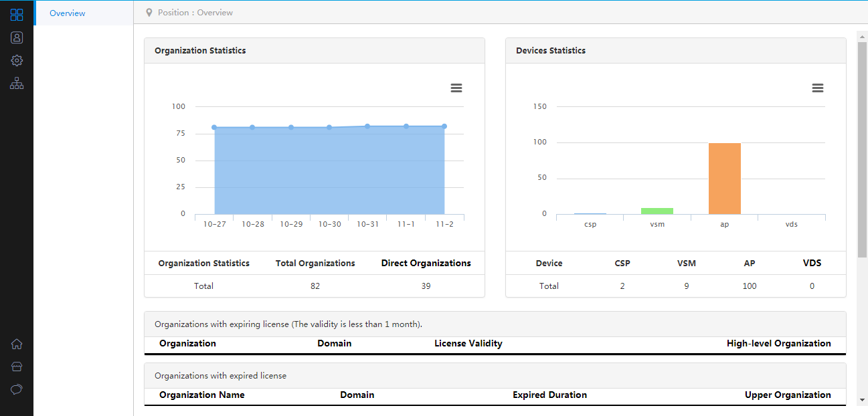Open the Organization Statistics chart hamburger menu
The width and height of the screenshot is (868, 416).
pos(456,88)
